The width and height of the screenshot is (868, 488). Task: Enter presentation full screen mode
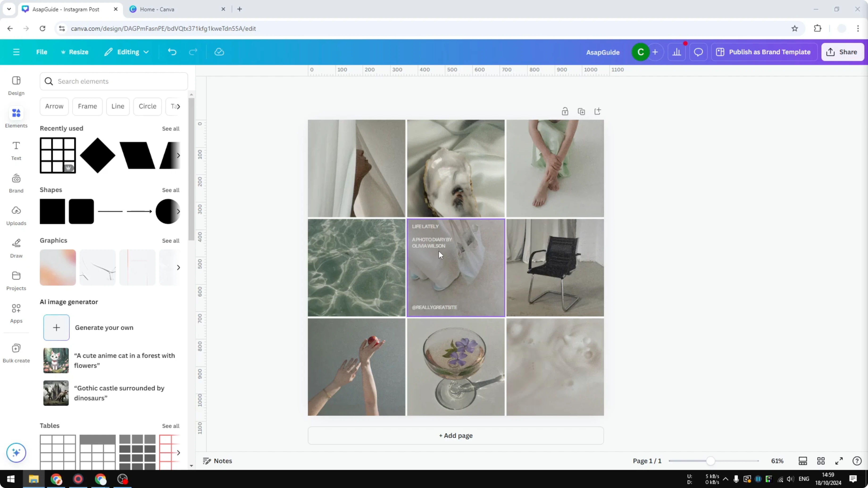pyautogui.click(x=839, y=461)
